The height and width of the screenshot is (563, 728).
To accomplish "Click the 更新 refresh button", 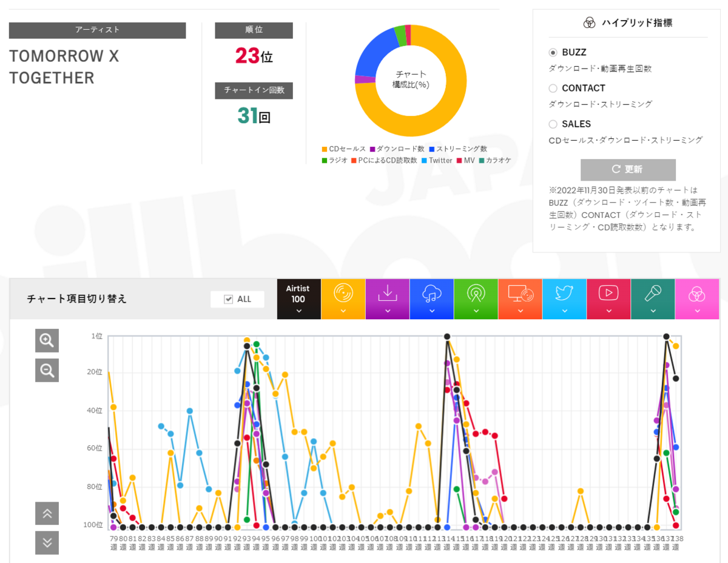I will click(x=628, y=169).
